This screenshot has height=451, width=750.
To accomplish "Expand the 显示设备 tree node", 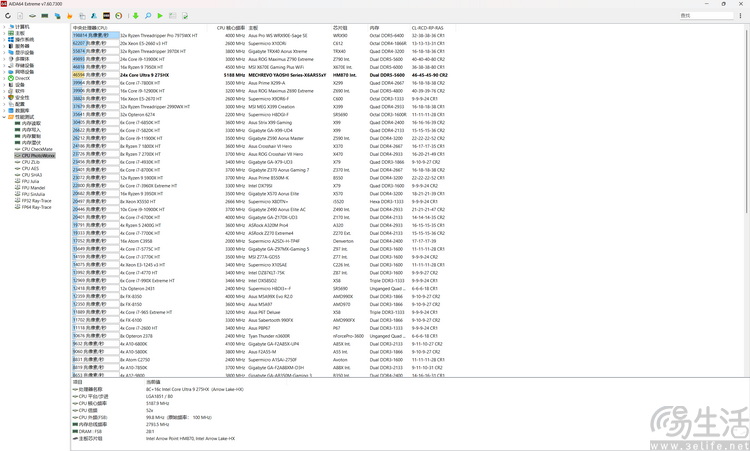I will [4, 53].
